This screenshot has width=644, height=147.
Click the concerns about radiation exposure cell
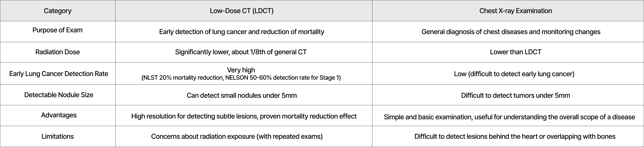237,136
